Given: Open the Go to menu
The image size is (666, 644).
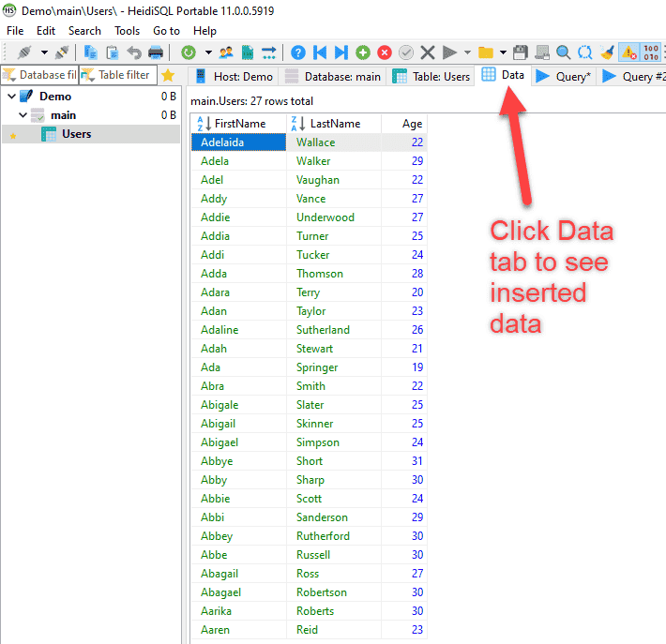Looking at the screenshot, I should tap(167, 31).
